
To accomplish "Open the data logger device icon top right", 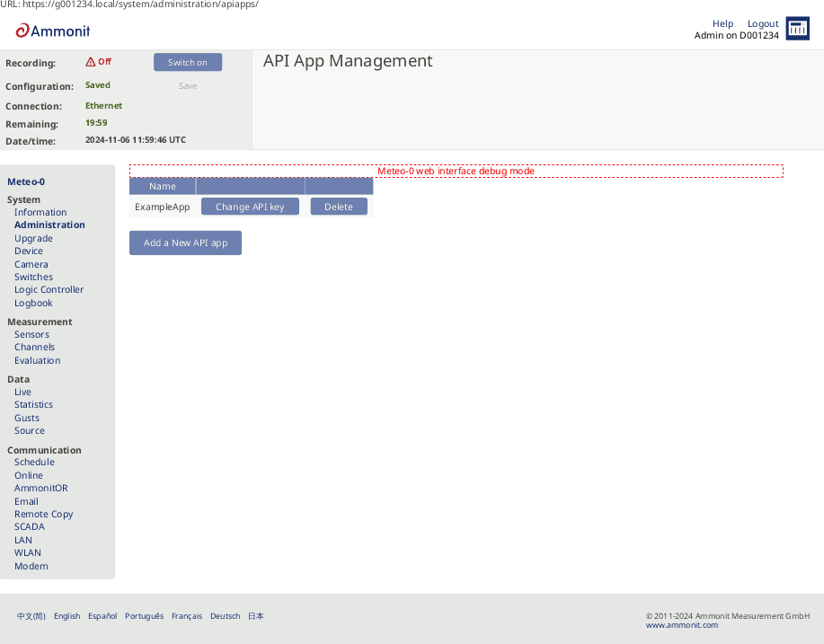I will 796,28.
